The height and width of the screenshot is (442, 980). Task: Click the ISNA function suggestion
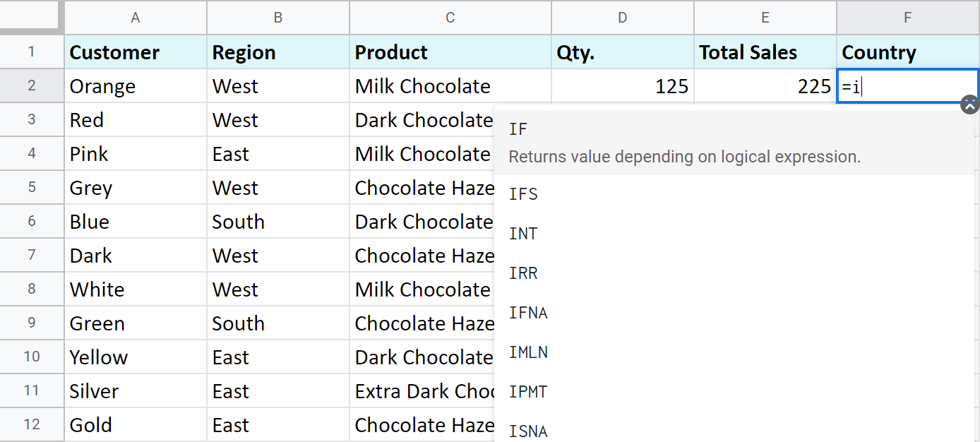(528, 430)
